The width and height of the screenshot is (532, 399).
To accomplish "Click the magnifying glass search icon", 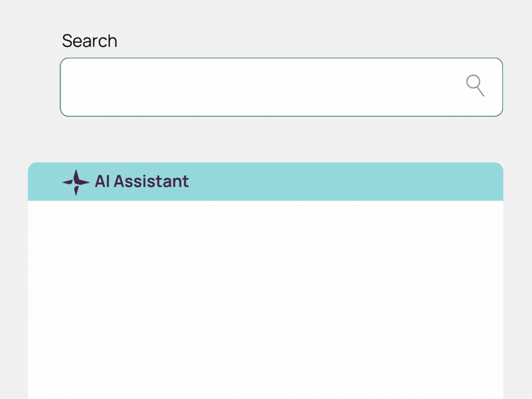I will [475, 85].
